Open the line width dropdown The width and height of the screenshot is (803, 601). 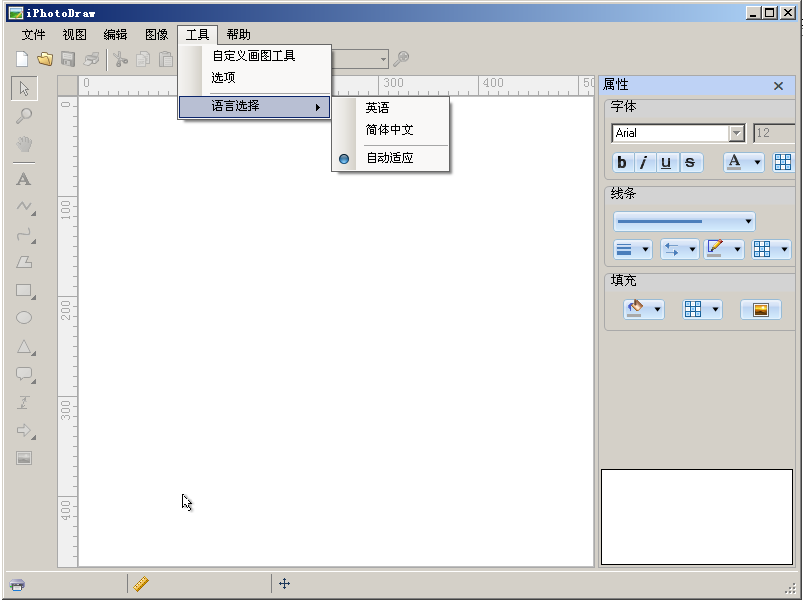[x=632, y=250]
